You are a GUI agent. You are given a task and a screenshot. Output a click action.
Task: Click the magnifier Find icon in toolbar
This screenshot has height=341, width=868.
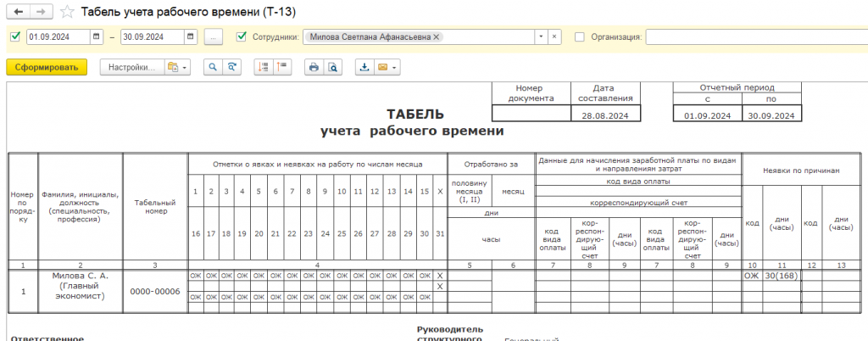click(213, 68)
